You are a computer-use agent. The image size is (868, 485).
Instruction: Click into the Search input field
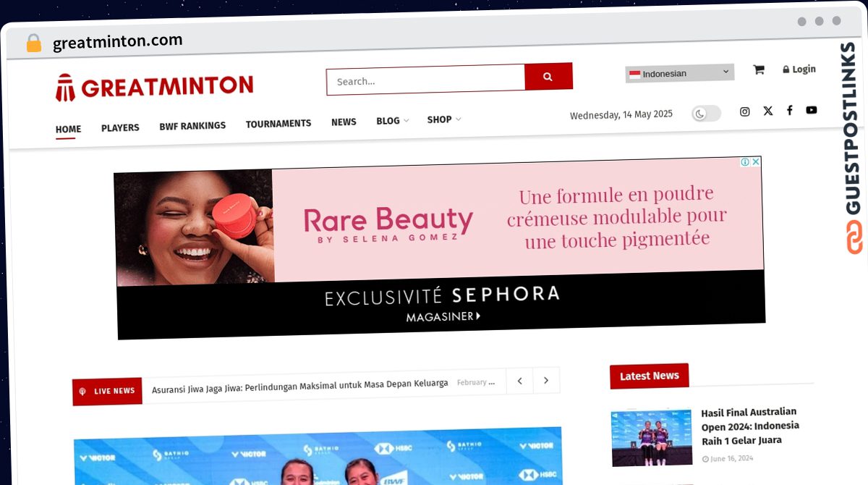tap(425, 80)
